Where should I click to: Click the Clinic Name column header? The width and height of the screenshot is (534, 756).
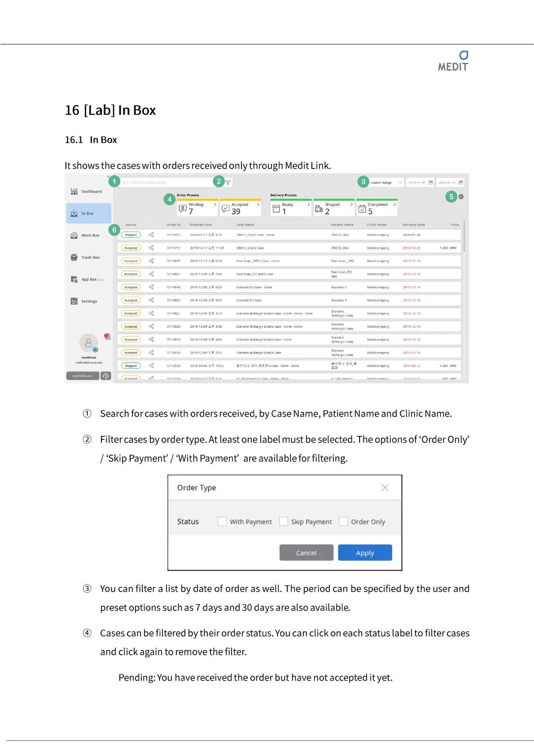(x=376, y=225)
